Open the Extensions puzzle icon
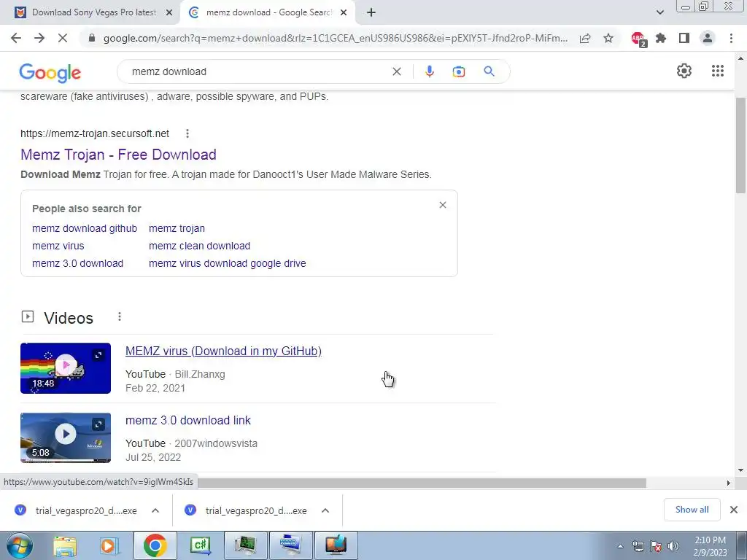Viewport: 747px width, 560px height. tap(661, 38)
